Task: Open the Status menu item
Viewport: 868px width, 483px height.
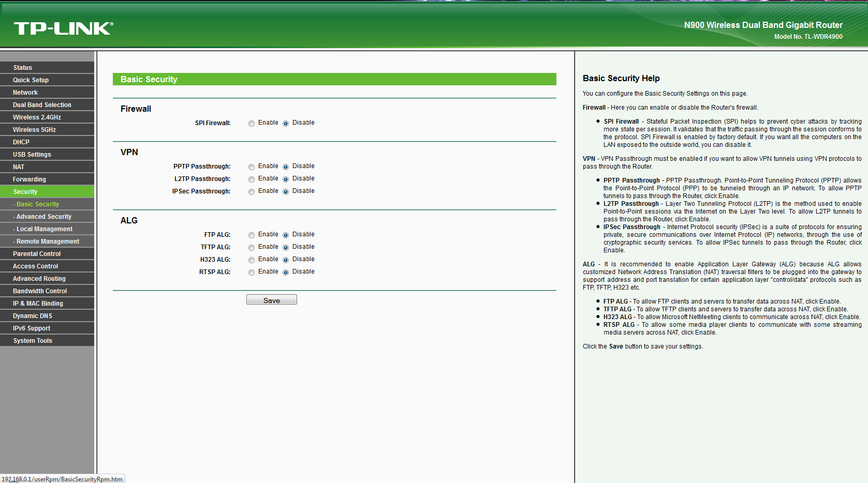Action: tap(47, 68)
